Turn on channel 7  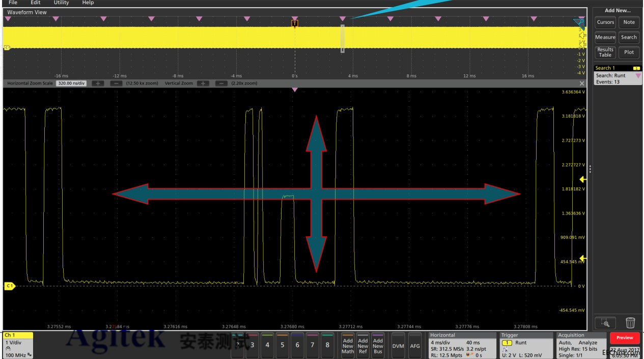(x=313, y=345)
